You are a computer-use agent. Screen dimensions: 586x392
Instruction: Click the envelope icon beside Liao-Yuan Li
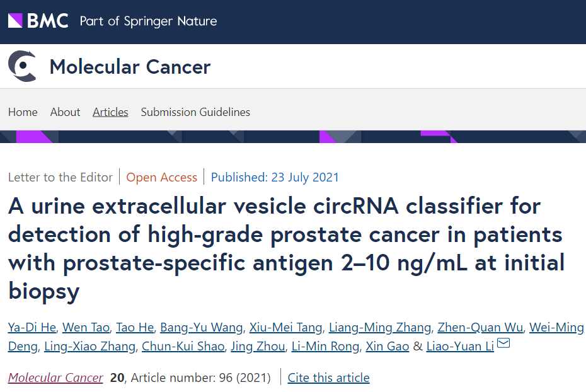(503, 343)
